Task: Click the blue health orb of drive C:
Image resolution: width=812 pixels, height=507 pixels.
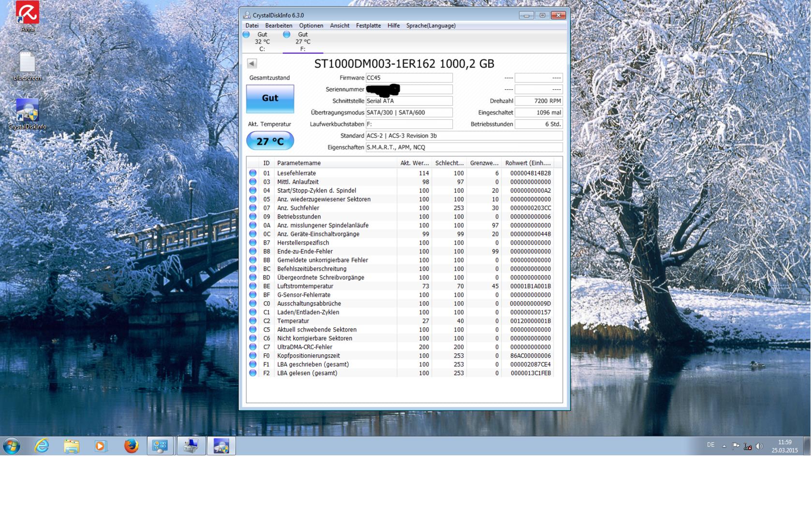Action: [x=246, y=34]
